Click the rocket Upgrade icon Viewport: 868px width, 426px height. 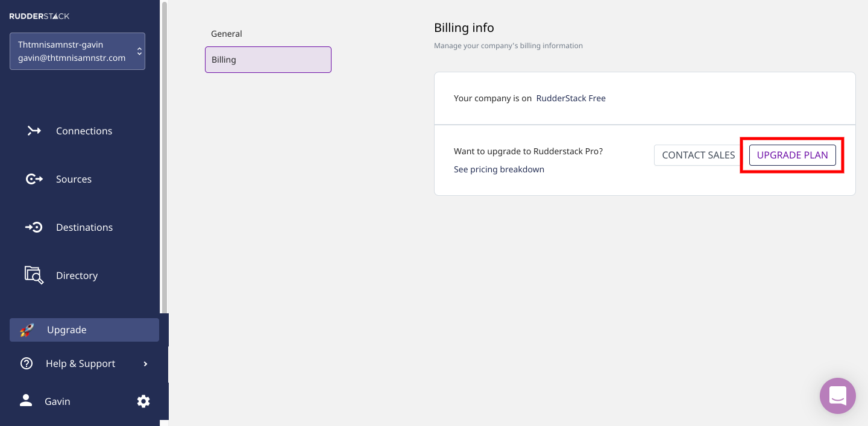(27, 330)
